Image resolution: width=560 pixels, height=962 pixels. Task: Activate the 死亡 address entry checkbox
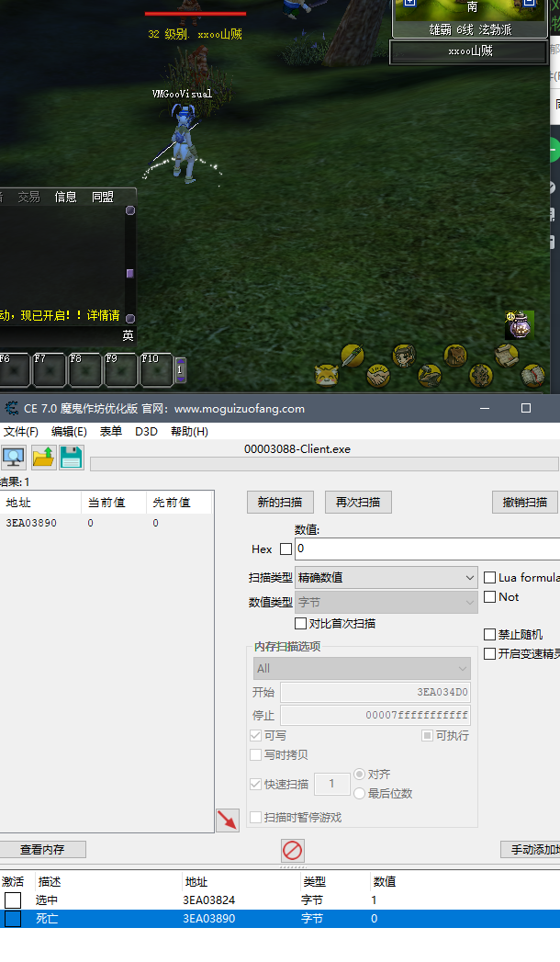[x=13, y=919]
